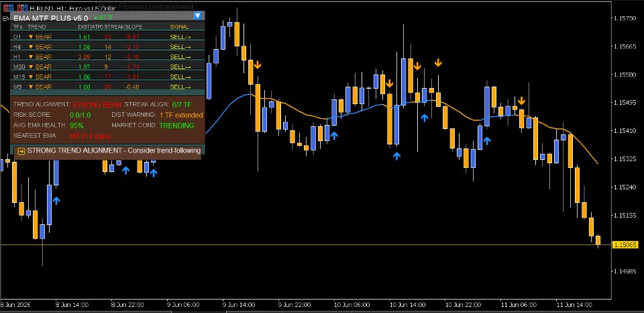Click the M30 distance value 1.97
644x313 pixels.
point(84,66)
